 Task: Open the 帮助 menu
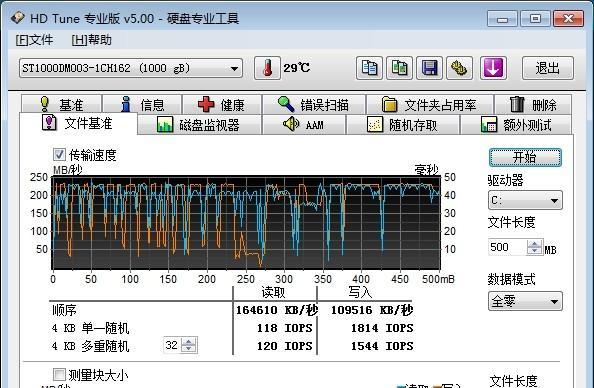click(x=92, y=40)
